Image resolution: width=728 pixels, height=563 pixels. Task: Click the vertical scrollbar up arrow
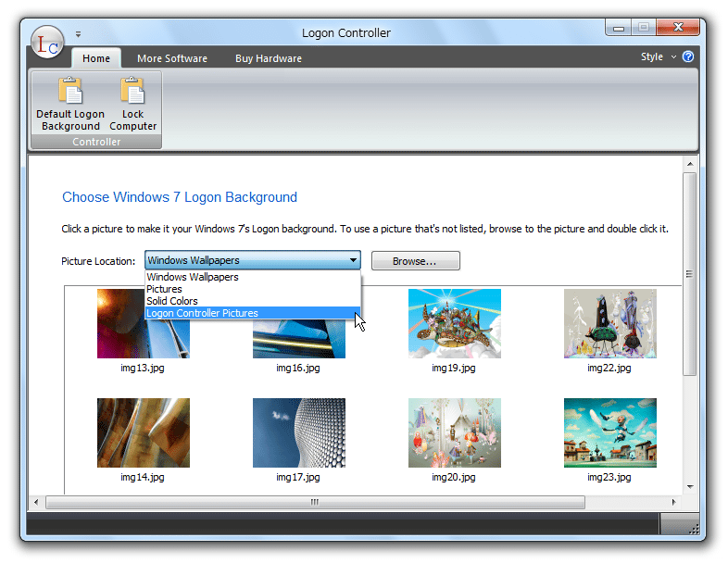point(690,164)
